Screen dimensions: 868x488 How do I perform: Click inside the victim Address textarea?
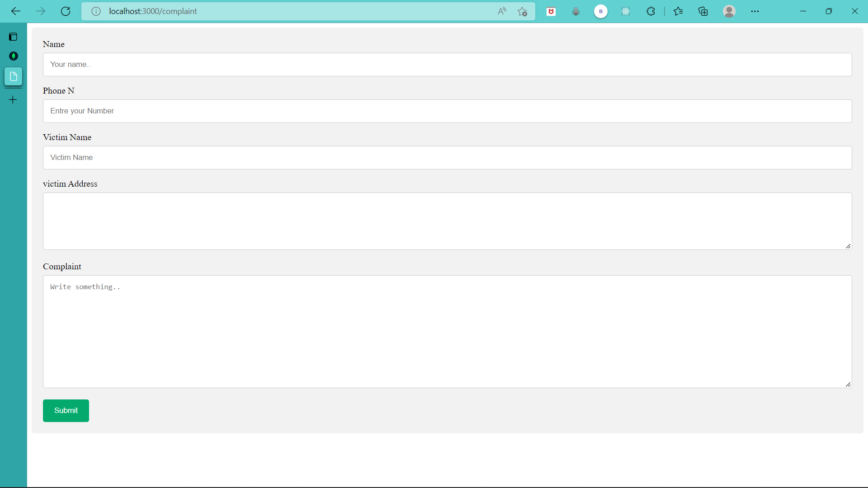coord(447,221)
